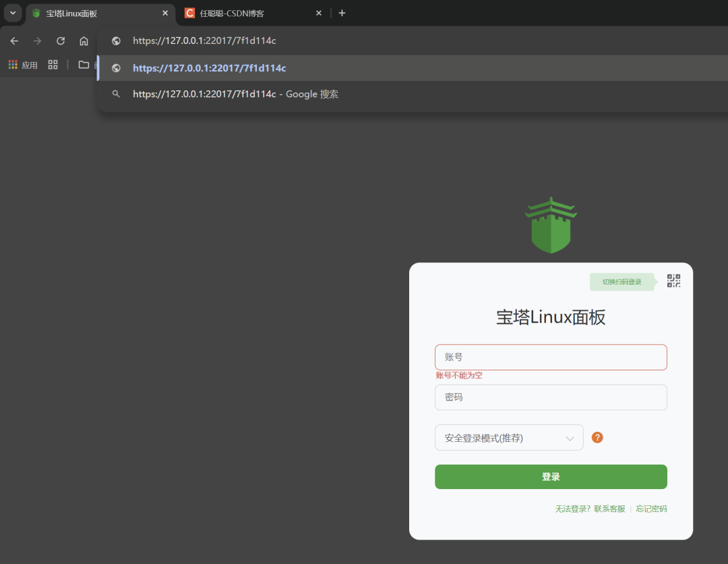Click the 忘记密码 link

tap(651, 509)
